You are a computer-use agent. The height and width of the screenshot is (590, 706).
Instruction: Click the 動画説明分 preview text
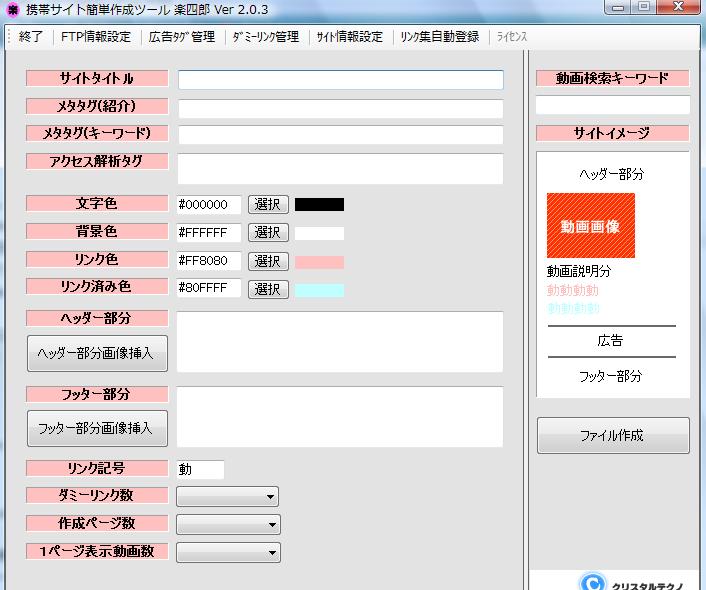pos(579,271)
